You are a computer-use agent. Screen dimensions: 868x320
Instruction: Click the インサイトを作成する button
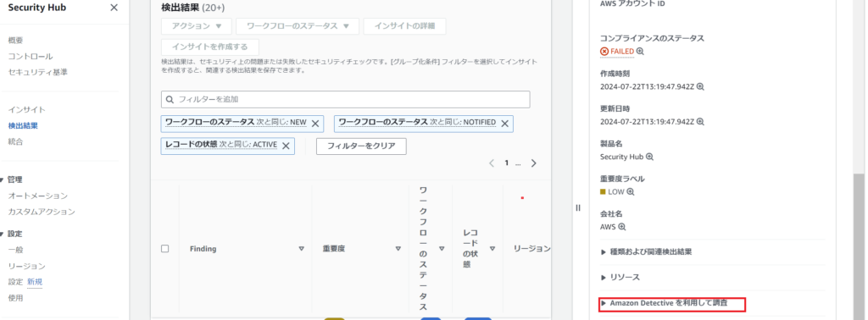pyautogui.click(x=210, y=47)
